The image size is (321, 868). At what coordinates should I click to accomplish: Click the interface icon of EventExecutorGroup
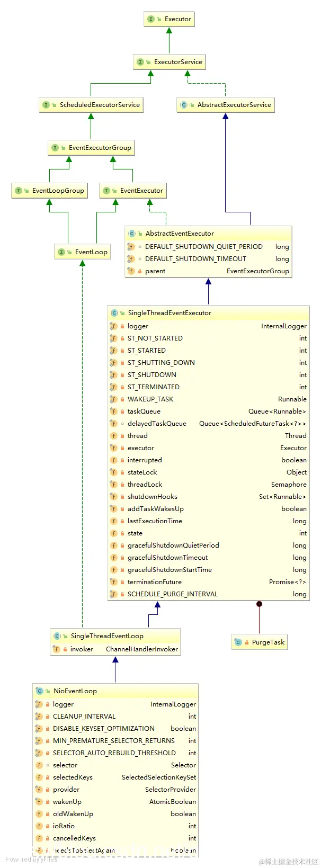coord(55,148)
